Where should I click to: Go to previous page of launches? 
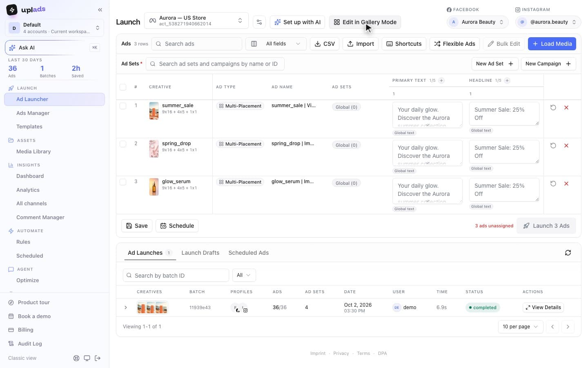pos(552,327)
